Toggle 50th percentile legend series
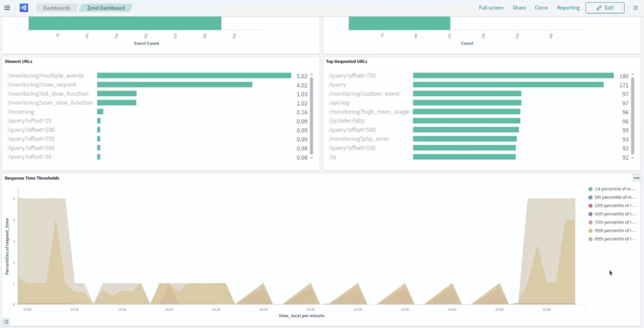Screen dimensions: 644x328 (615, 214)
